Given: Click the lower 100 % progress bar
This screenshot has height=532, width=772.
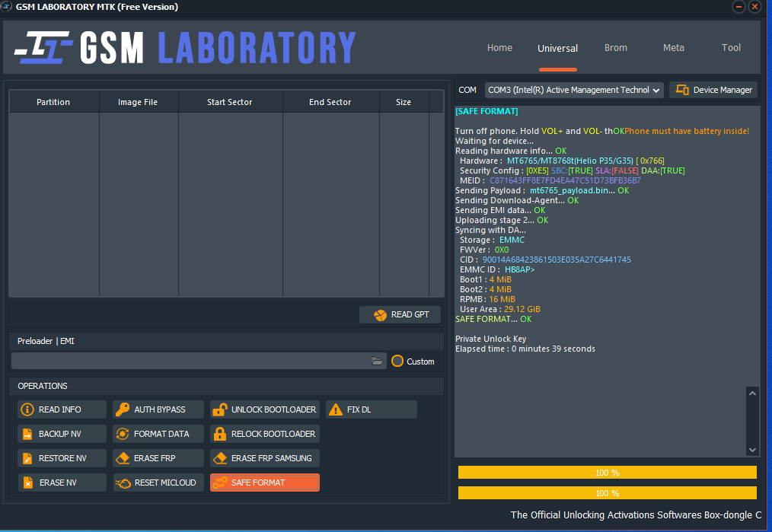Looking at the screenshot, I should [607, 493].
